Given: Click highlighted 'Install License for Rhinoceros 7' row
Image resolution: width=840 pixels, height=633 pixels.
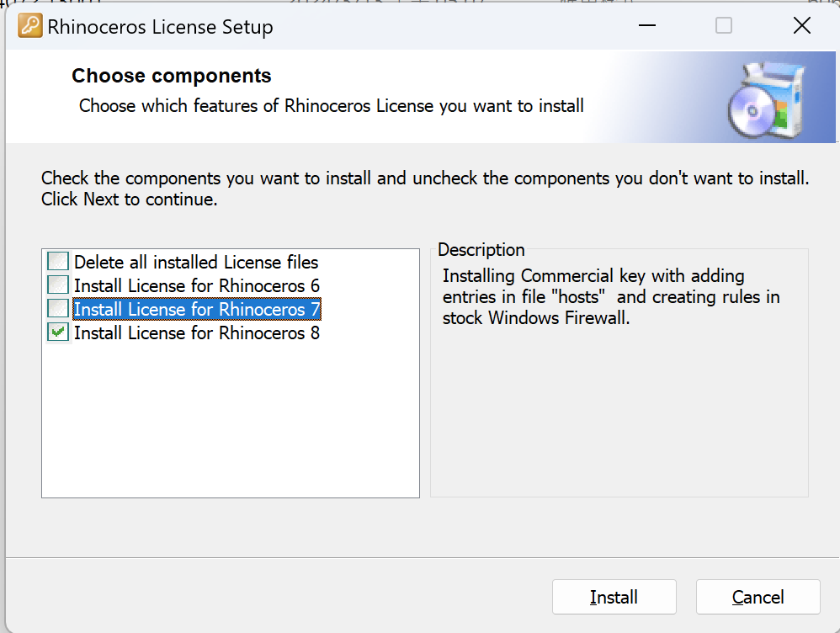Looking at the screenshot, I should pos(196,309).
